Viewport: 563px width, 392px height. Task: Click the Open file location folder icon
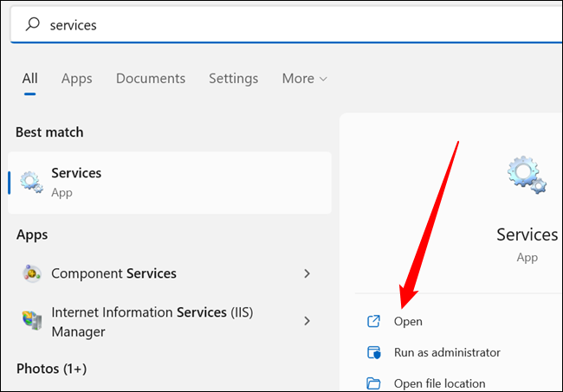click(373, 383)
